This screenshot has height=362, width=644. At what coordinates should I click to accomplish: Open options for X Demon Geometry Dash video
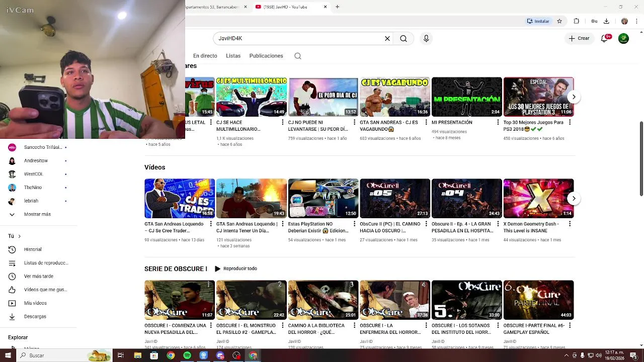(x=570, y=224)
